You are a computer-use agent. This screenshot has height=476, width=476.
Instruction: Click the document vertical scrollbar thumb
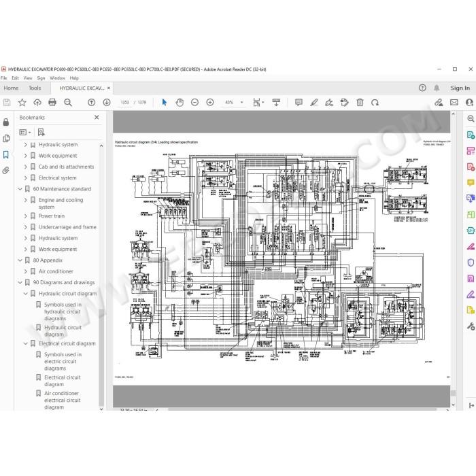point(454,393)
